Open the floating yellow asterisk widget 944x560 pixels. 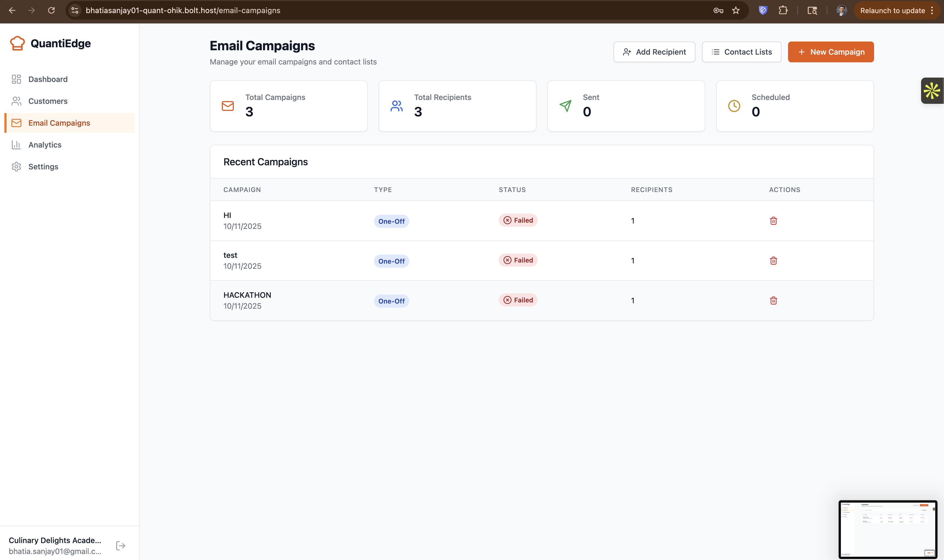pos(931,91)
